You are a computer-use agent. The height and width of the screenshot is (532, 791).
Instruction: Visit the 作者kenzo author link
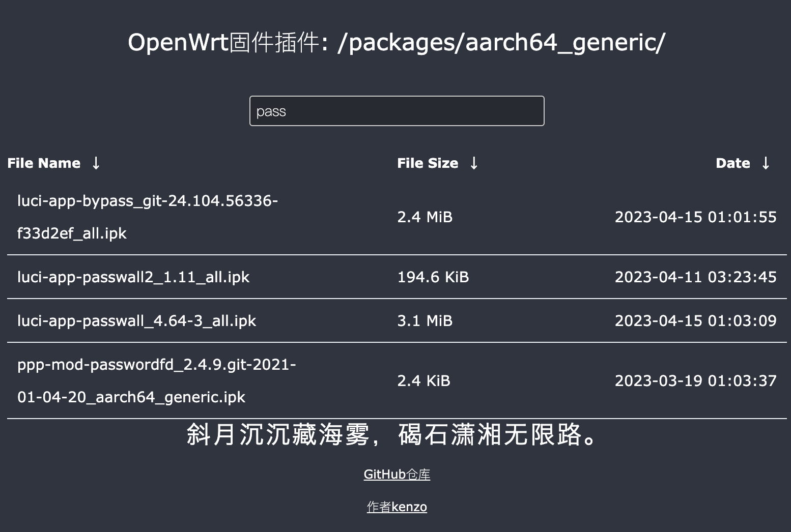pyautogui.click(x=397, y=507)
